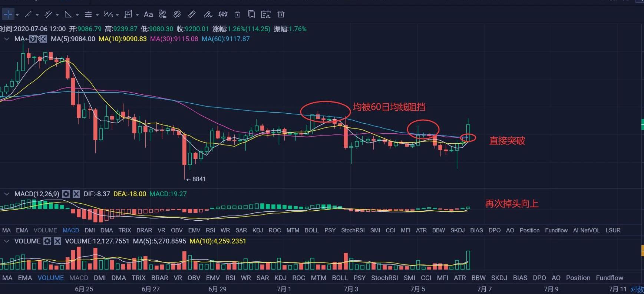
Task: Select BOLL tab in bottom indicator row
Action: (340, 278)
